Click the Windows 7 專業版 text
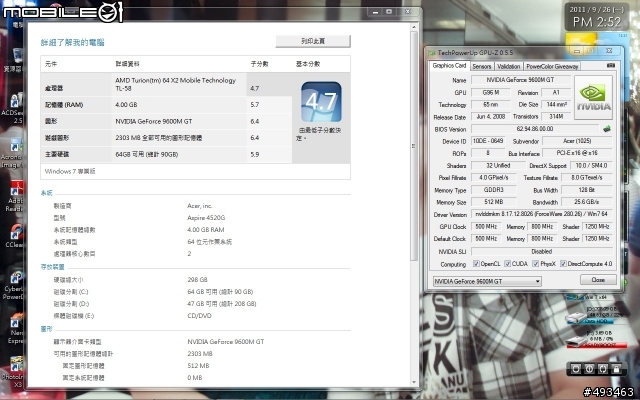Image resolution: width=640 pixels, height=400 pixels. (x=70, y=171)
